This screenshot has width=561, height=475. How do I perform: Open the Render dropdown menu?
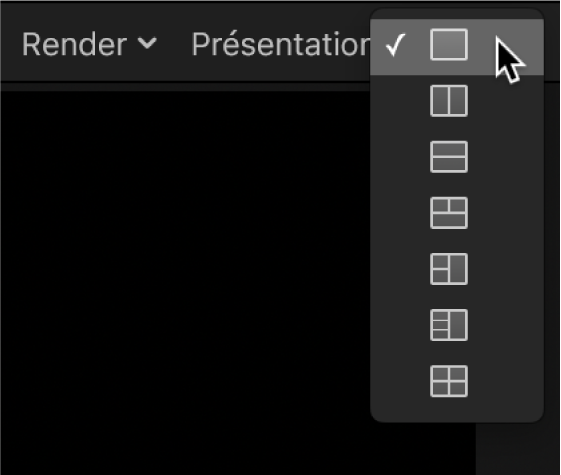coord(89,45)
